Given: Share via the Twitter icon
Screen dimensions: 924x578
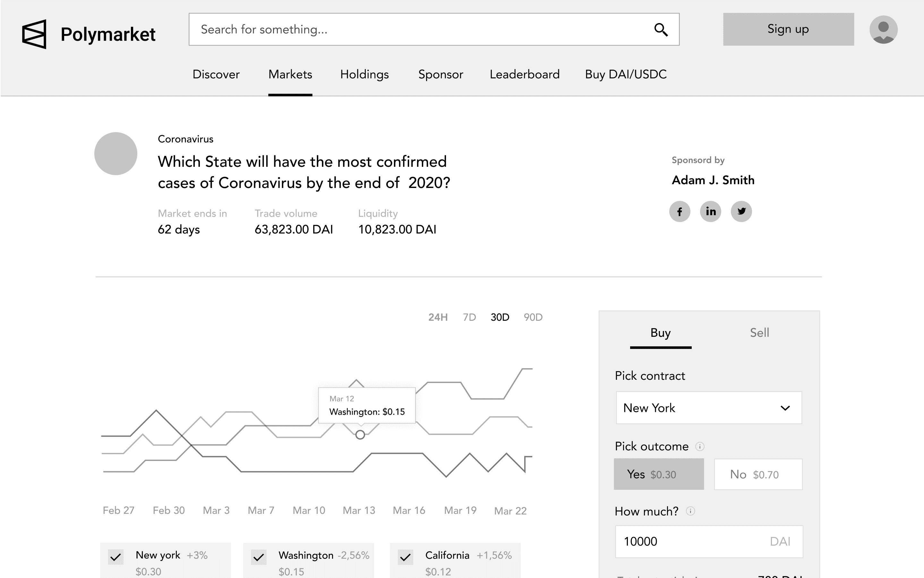Looking at the screenshot, I should (741, 211).
